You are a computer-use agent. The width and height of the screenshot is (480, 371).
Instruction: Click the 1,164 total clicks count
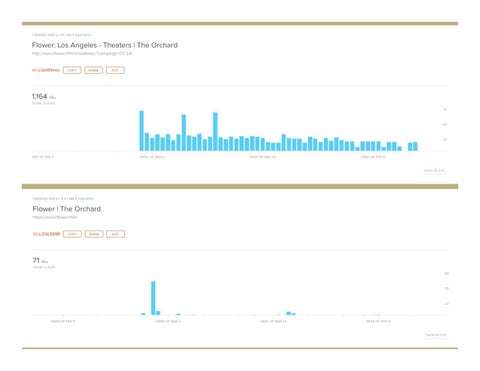pyautogui.click(x=39, y=96)
